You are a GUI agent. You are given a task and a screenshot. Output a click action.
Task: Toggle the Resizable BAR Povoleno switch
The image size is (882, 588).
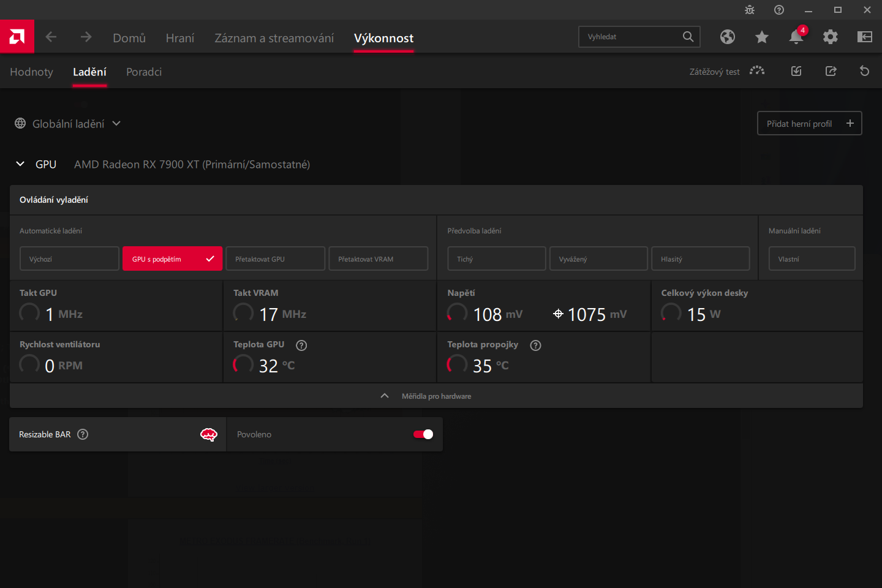423,434
